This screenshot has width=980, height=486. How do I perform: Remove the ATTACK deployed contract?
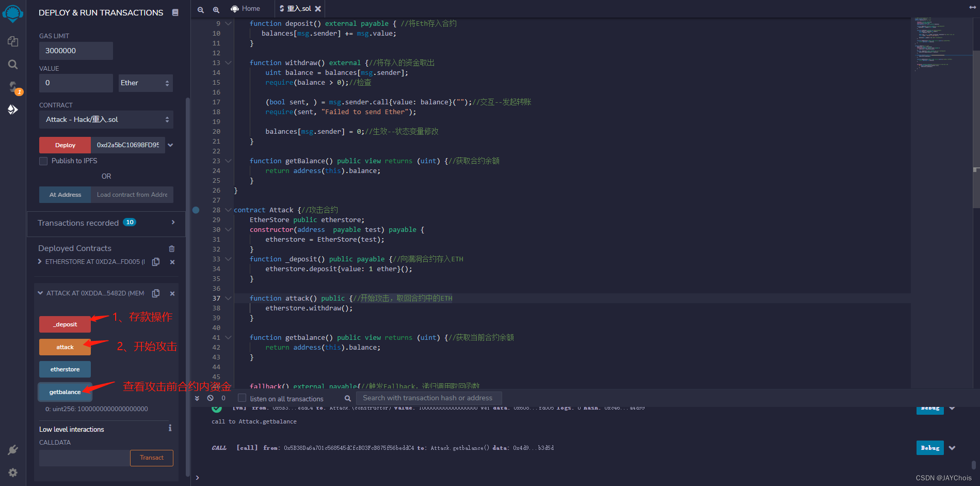click(x=172, y=293)
